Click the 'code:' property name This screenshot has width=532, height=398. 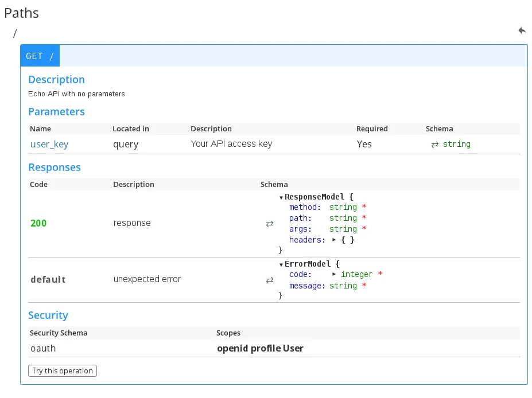tap(300, 274)
